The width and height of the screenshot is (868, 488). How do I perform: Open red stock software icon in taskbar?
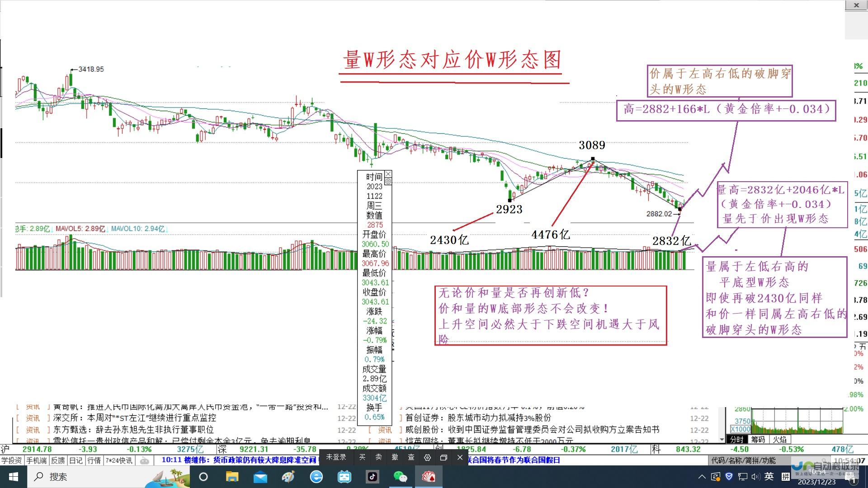coord(428,477)
